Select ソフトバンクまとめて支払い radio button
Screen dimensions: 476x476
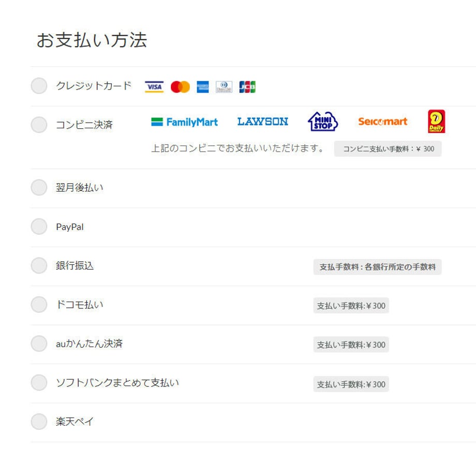coord(39,382)
